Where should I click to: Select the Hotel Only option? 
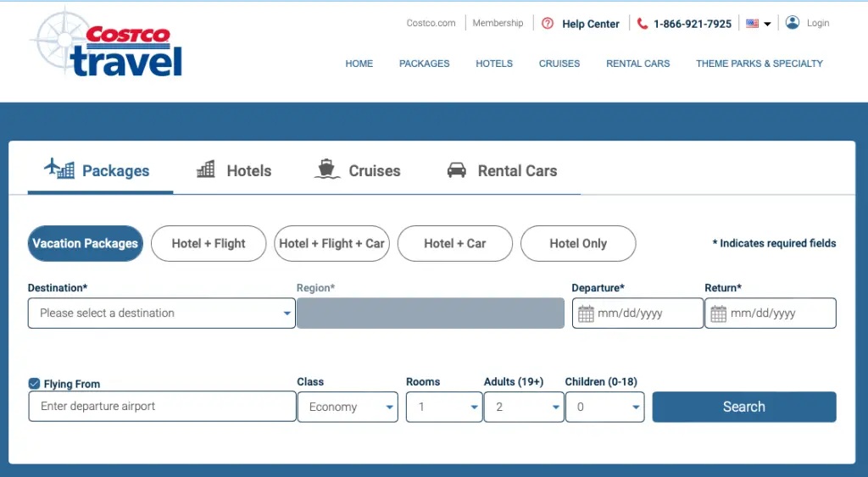pos(578,243)
